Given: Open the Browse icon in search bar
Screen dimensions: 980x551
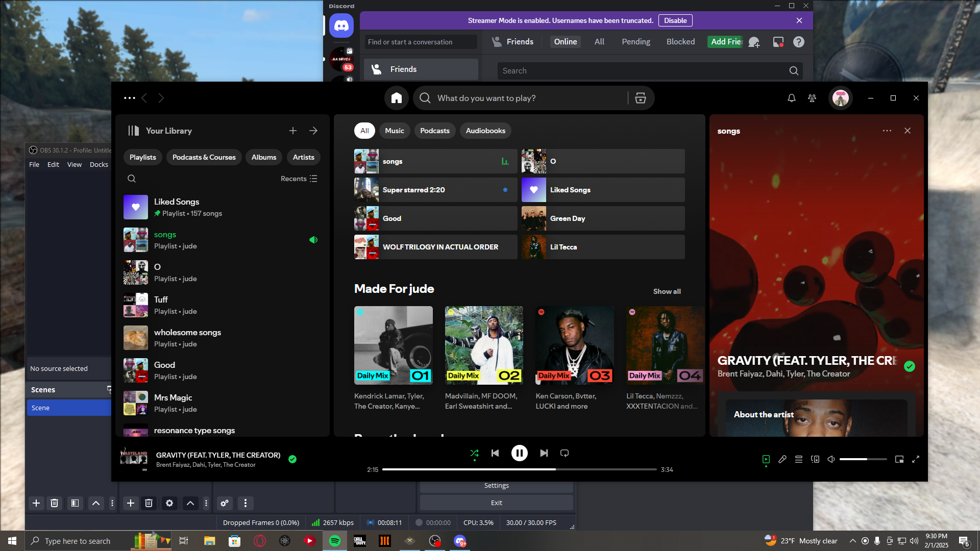Looking at the screenshot, I should point(641,98).
